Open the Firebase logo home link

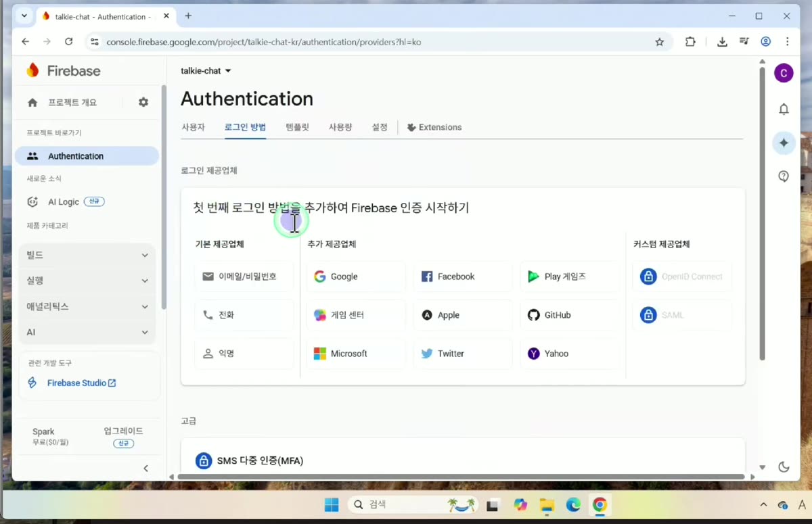pyautogui.click(x=63, y=70)
